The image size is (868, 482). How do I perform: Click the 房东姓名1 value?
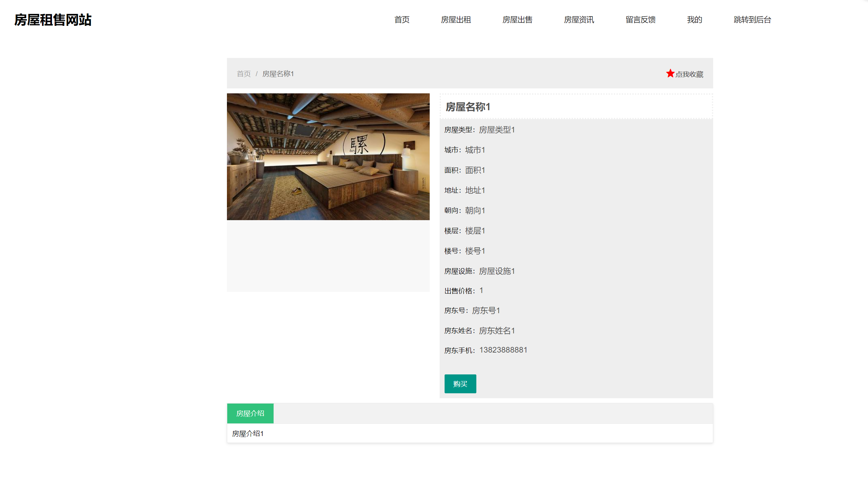click(x=497, y=331)
